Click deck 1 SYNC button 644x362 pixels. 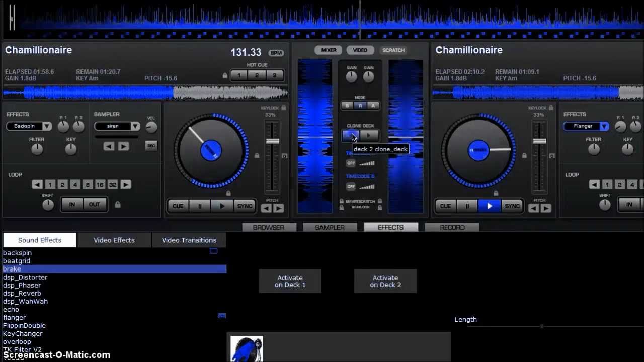245,206
